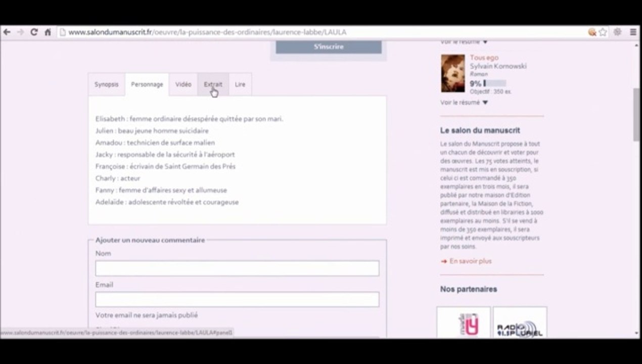Click the character line starting with Elisabeth
Viewport: 642px width, 364px height.
tap(189, 119)
